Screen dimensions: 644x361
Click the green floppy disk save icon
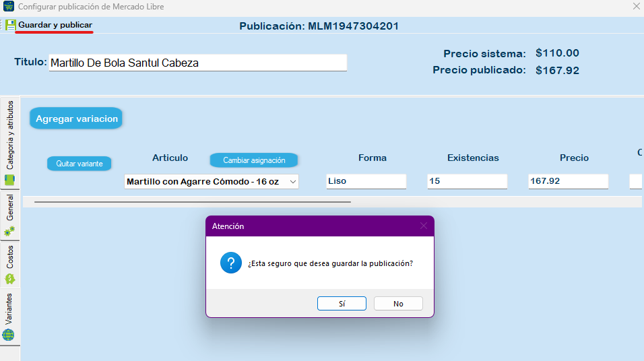tap(10, 25)
